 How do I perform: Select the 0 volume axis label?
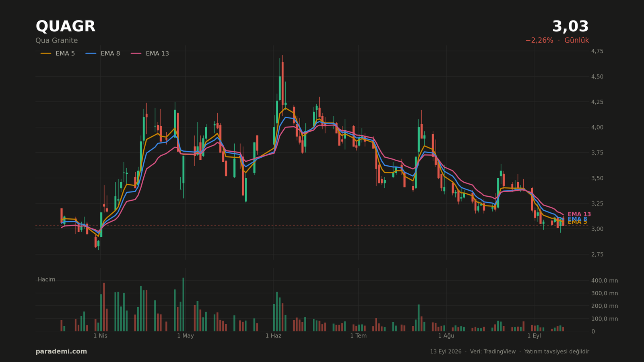(593, 332)
